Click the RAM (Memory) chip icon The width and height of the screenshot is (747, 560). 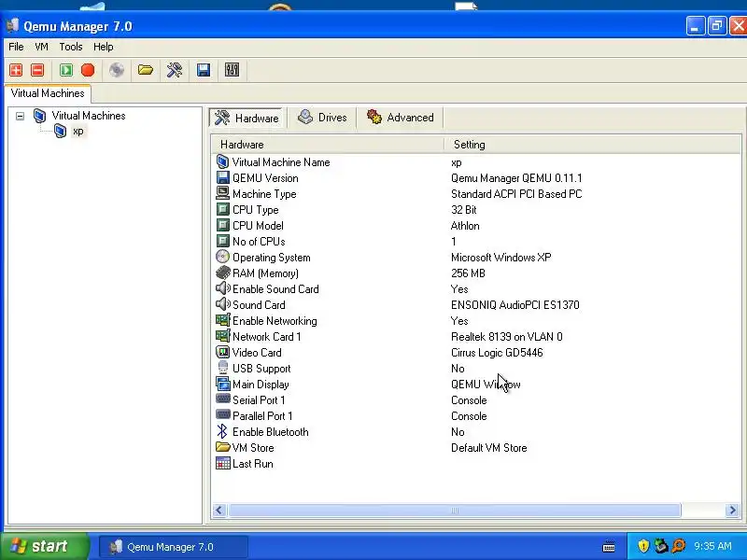(x=222, y=273)
